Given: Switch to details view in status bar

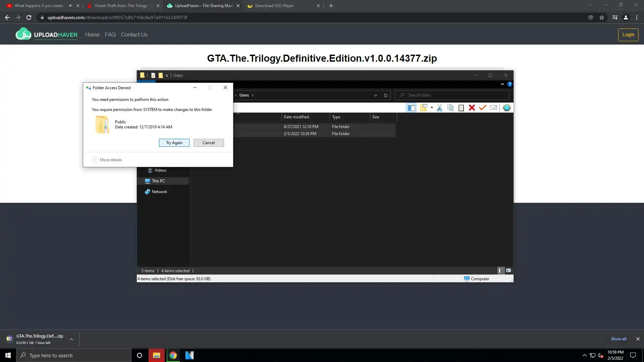Looking at the screenshot, I should pos(499,270).
